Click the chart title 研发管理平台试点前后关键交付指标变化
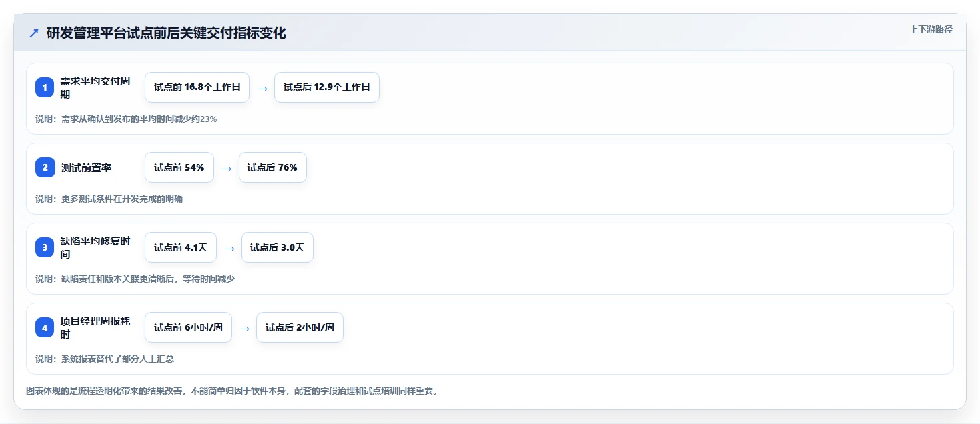The width and height of the screenshot is (980, 424). [167, 33]
